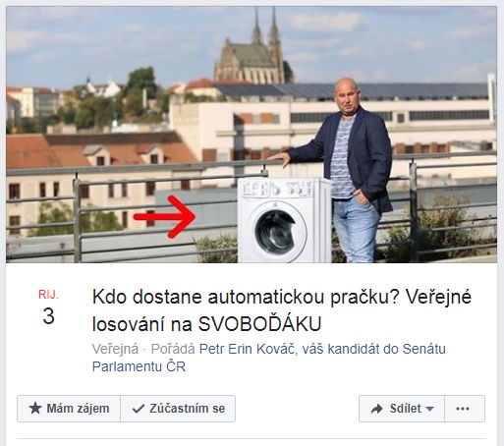Click the ŘÍJ 3 event date
The width and height of the screenshot is (504, 446).
coord(48,307)
